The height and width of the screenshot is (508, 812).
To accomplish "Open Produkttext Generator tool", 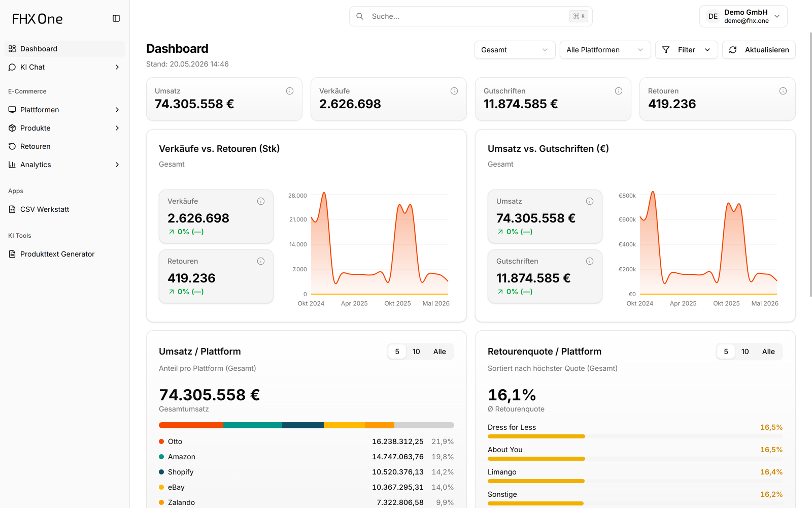I will 64,254.
